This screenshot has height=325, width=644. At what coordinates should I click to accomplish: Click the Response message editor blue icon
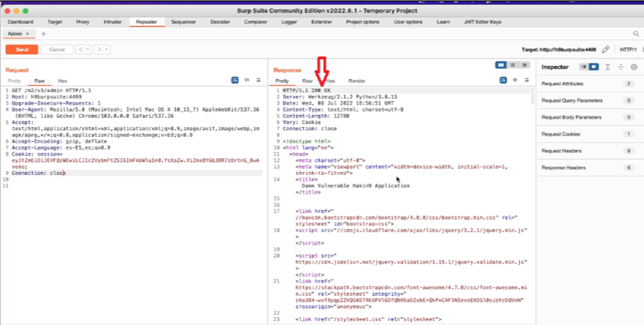(x=503, y=81)
